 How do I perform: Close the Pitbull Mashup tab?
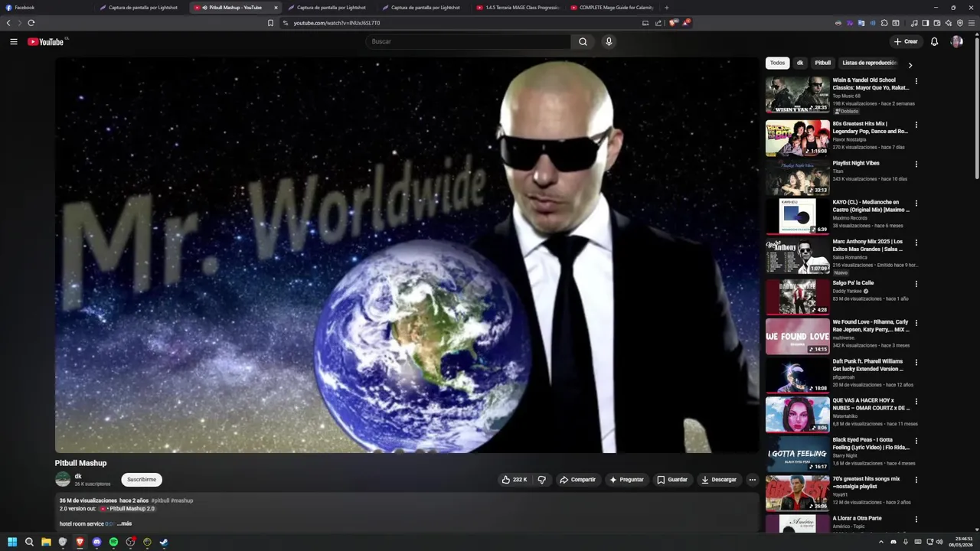click(x=276, y=8)
